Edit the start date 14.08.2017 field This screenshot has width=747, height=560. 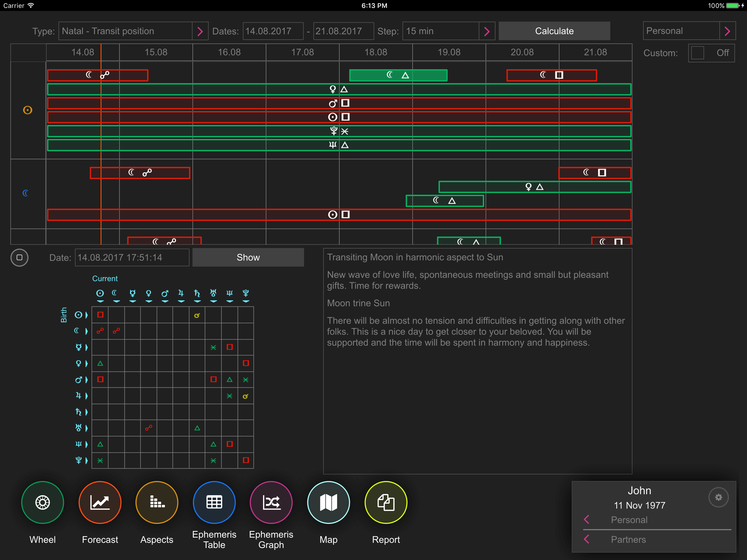pos(273,31)
